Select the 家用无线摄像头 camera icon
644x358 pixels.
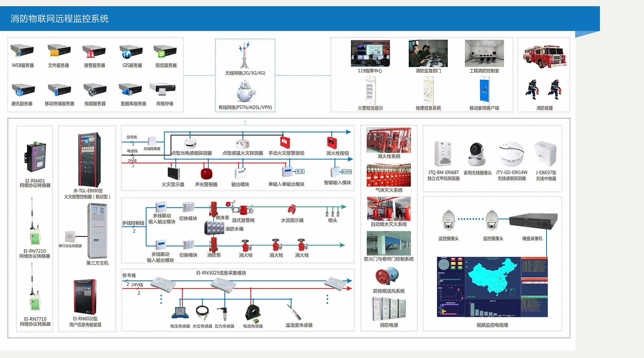(x=477, y=154)
